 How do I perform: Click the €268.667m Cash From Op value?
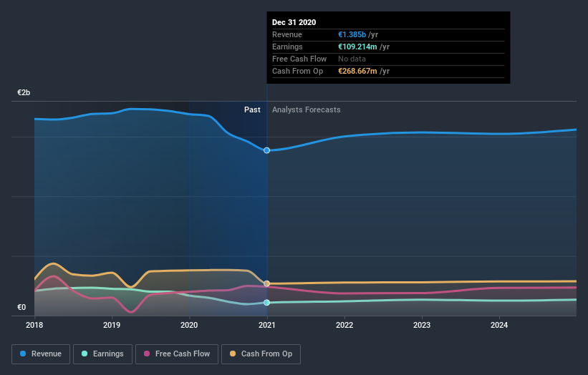tap(357, 71)
